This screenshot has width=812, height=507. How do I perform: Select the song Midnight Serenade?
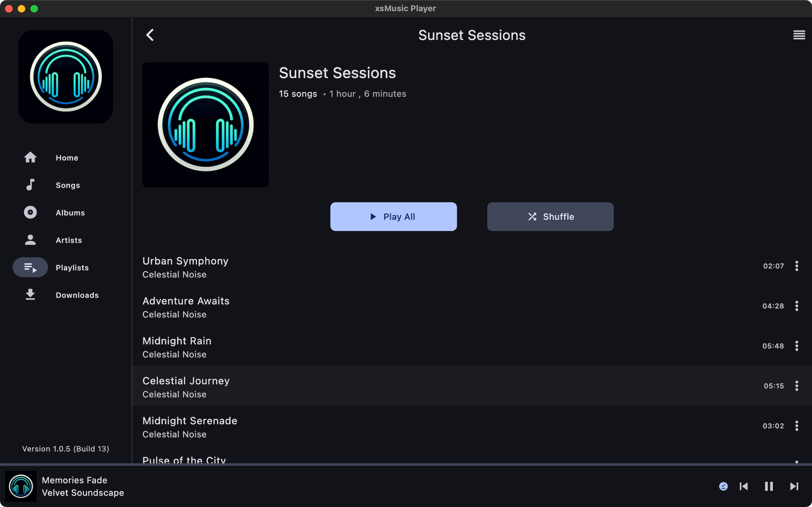point(190,420)
